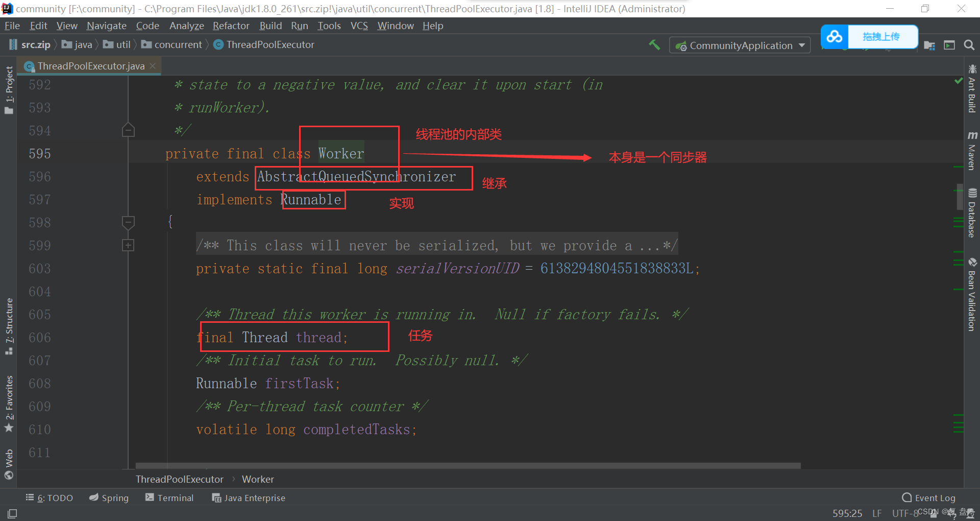Click serialVersionUID on line 603
980x521 pixels.
(457, 269)
